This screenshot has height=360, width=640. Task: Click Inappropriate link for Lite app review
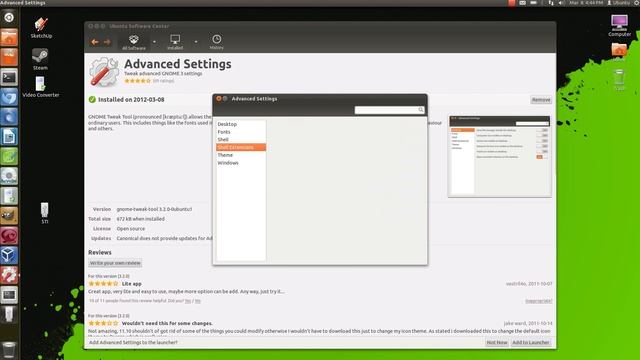(x=538, y=301)
